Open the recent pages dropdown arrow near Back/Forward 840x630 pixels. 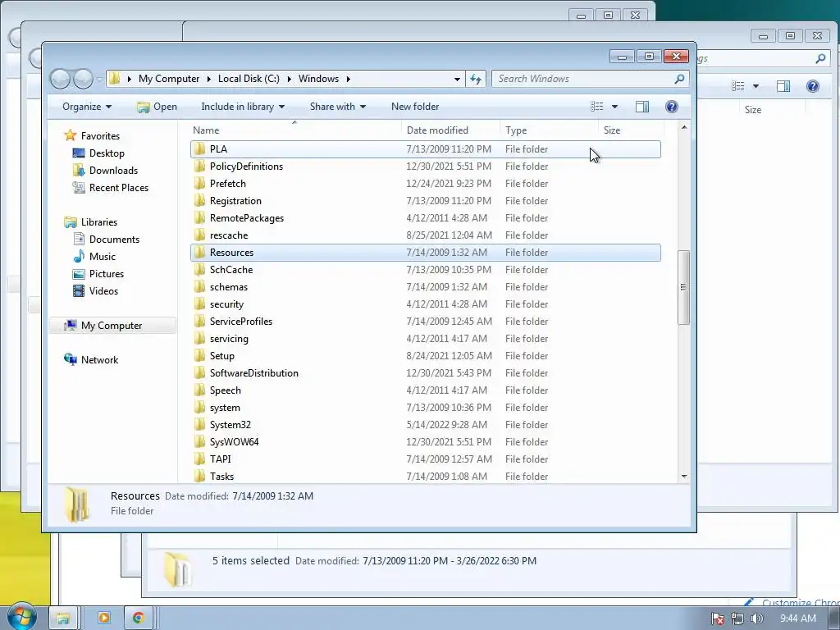click(x=99, y=80)
